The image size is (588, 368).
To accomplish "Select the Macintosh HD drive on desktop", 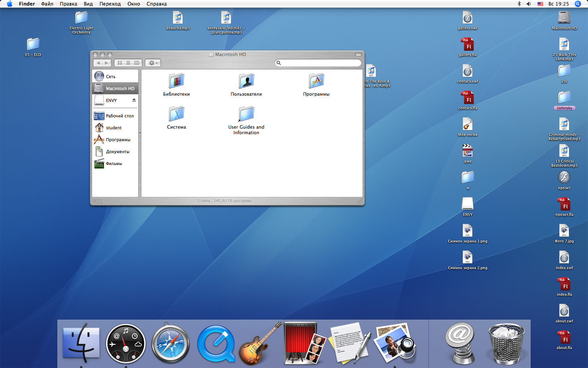I will point(564,21).
